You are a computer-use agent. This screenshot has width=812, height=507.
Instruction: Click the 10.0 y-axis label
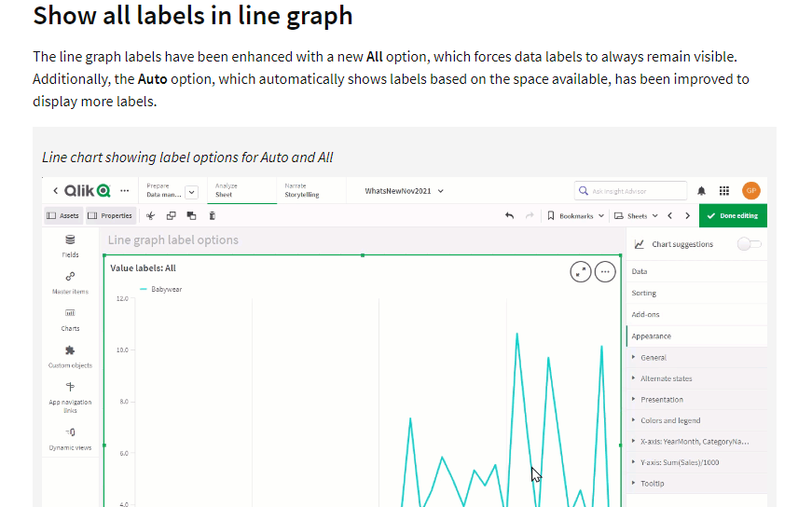pos(122,350)
